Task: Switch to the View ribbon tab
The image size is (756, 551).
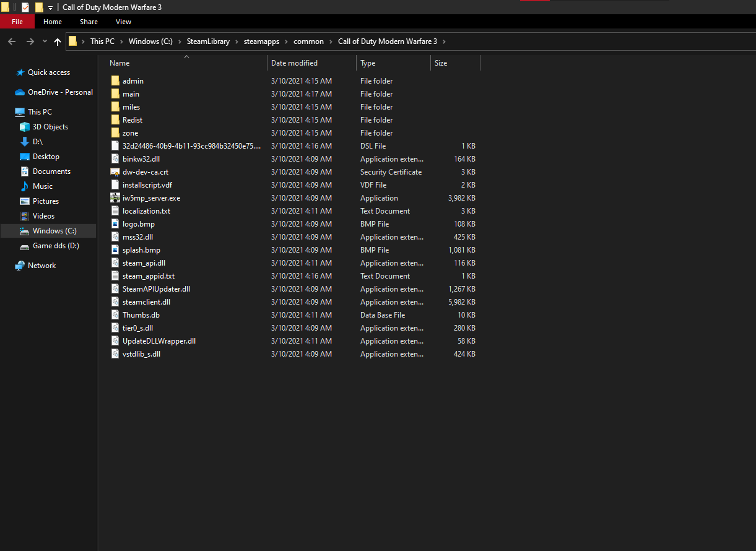Action: 124,22
